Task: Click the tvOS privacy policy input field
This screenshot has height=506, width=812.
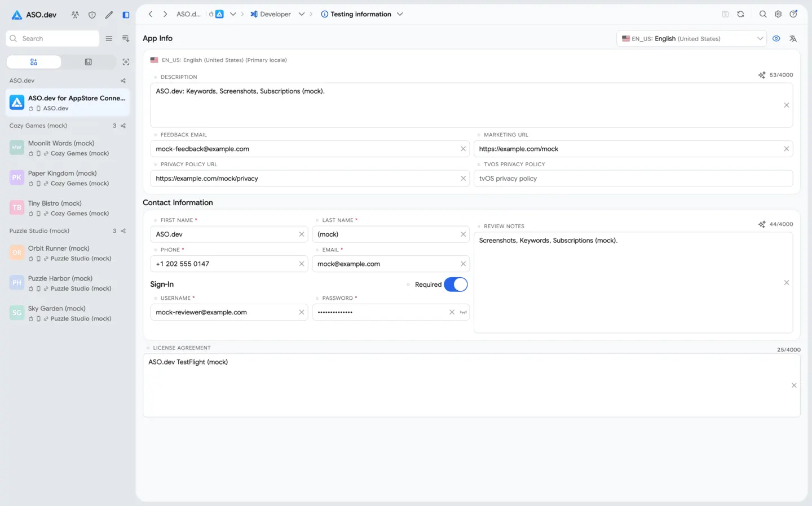Action: 633,179
